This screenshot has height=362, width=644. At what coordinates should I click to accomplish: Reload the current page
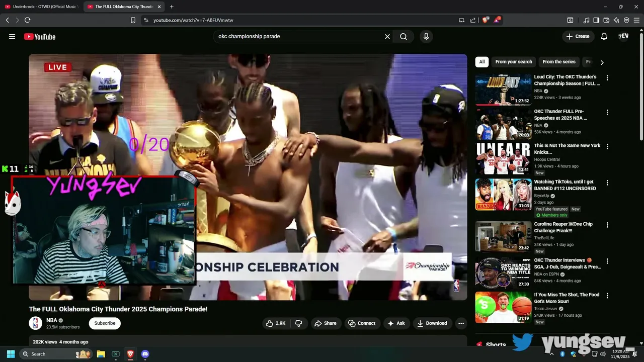(x=27, y=20)
